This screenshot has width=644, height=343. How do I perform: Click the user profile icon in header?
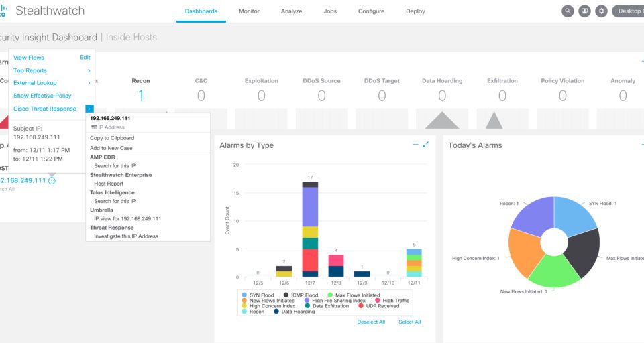tap(584, 11)
